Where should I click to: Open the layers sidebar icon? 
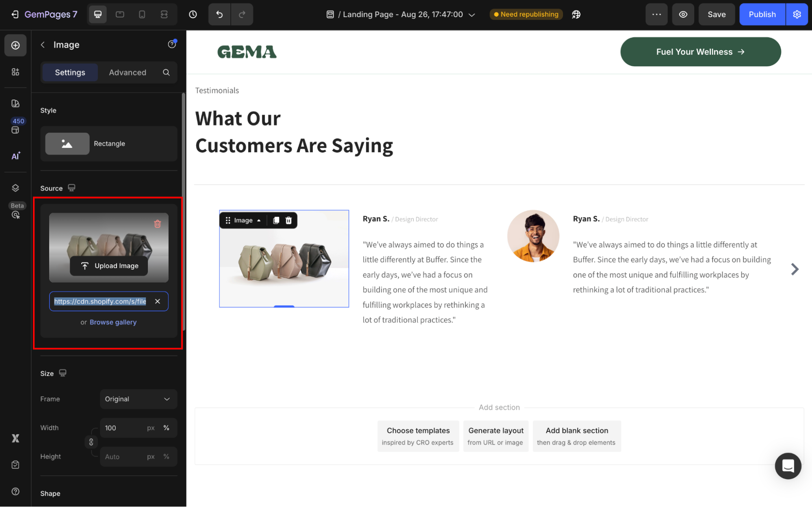(15, 188)
